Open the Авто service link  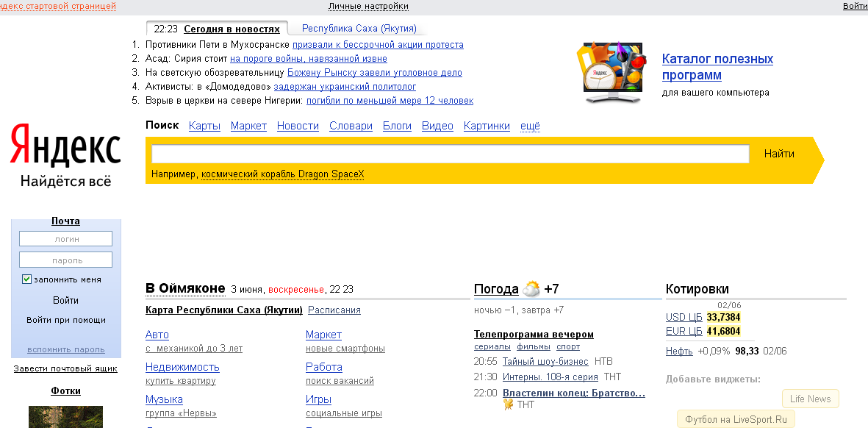click(157, 335)
